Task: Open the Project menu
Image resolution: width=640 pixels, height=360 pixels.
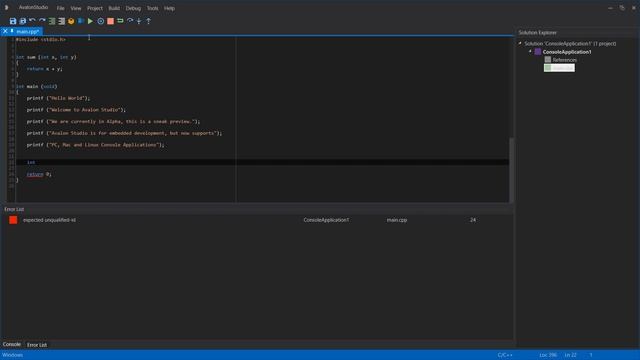Action: (x=95, y=8)
